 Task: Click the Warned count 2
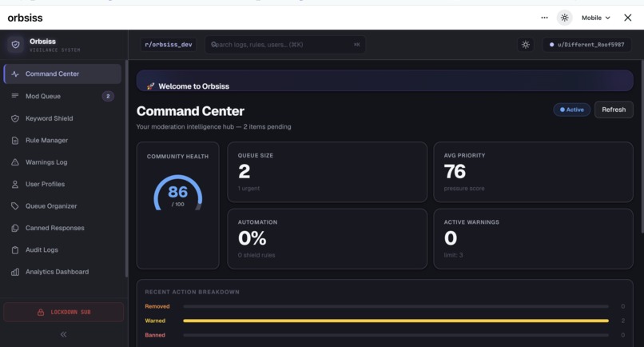[x=623, y=321]
